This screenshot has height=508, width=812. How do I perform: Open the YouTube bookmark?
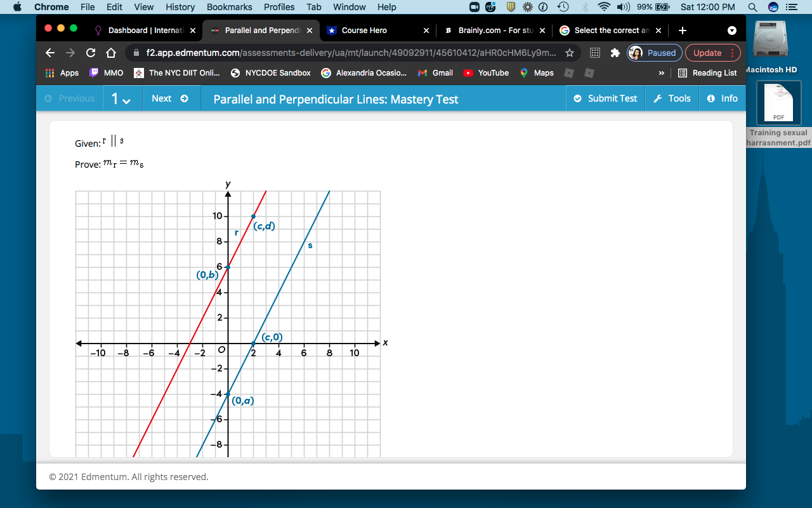point(486,73)
